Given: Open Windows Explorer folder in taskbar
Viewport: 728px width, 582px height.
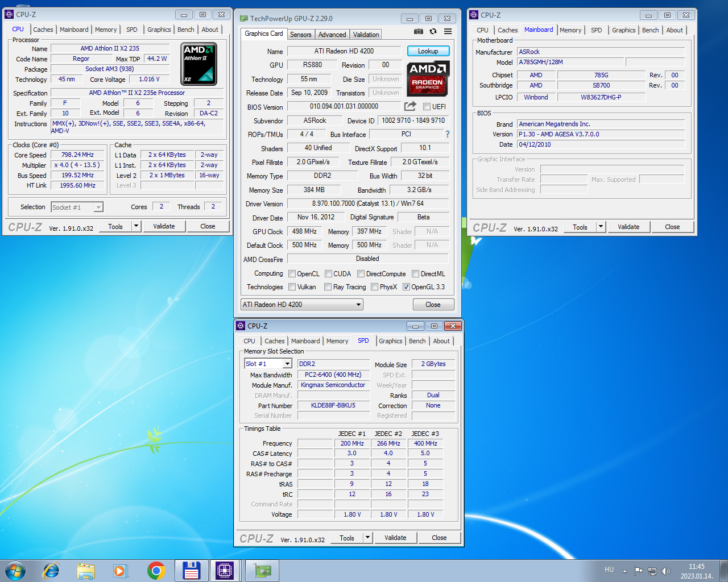Looking at the screenshot, I should pos(86,571).
